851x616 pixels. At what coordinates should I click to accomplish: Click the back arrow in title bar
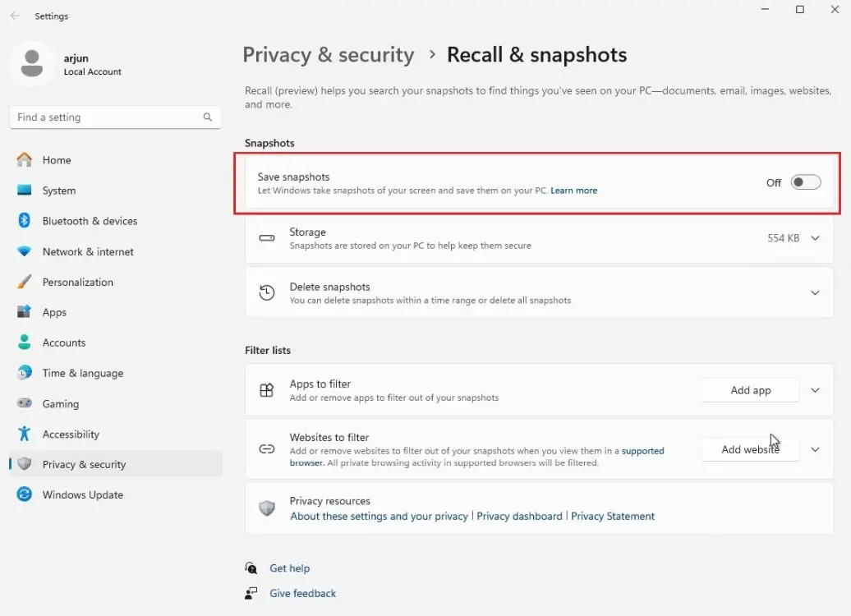coord(16,16)
